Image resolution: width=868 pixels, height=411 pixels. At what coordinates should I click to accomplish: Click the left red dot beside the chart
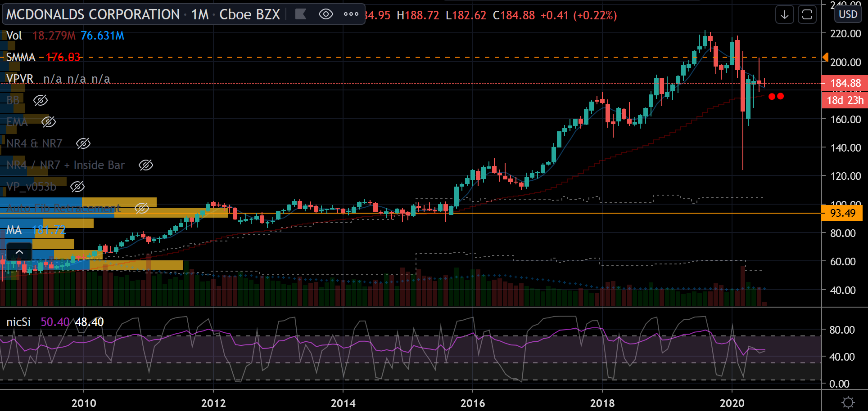point(772,96)
